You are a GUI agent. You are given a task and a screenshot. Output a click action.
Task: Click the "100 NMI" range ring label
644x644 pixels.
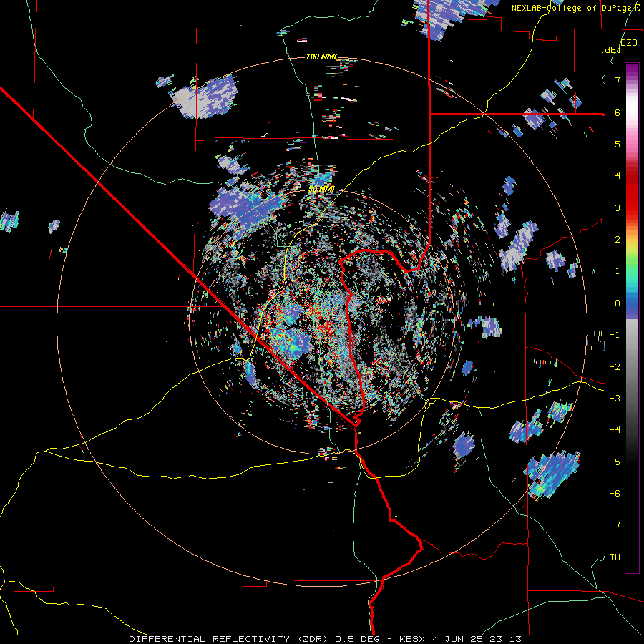321,57
